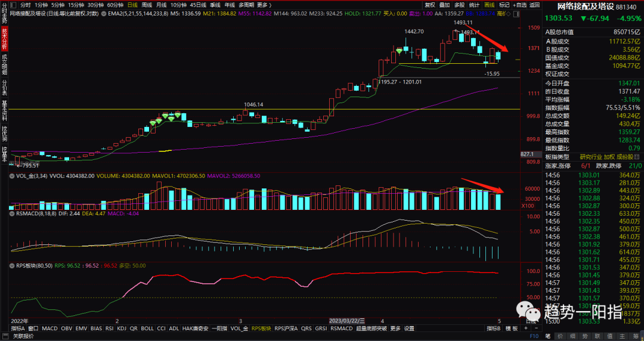Image resolution: width=644 pixels, height=341 pixels.
Task: Switch to 指标B tab
Action: tap(494, 328)
